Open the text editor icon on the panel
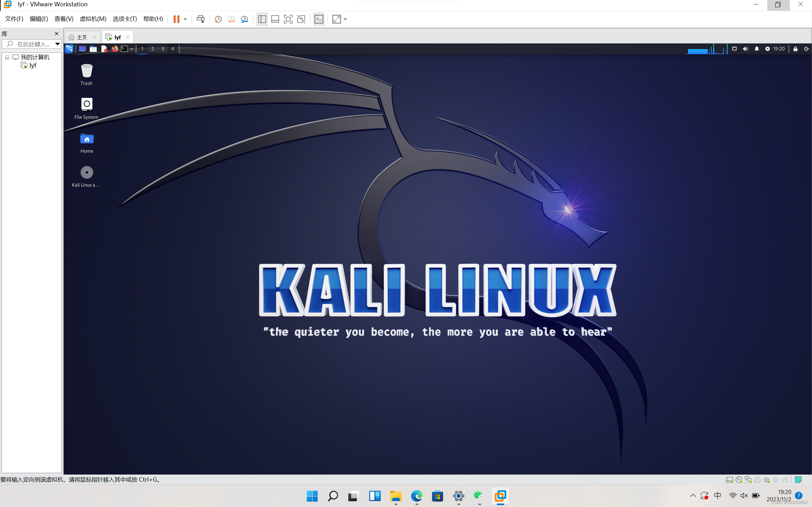812x507 pixels. (x=104, y=48)
